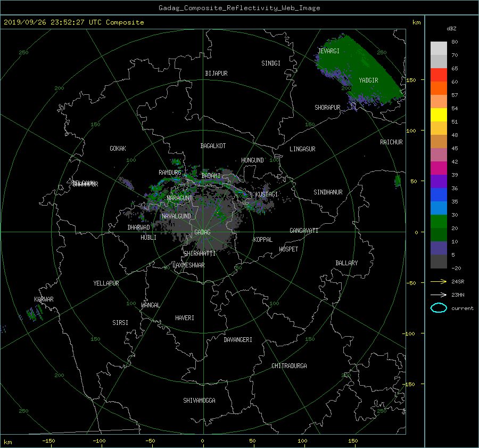Click the BAGALKOT city label
The height and width of the screenshot is (448, 479).
pos(213,146)
